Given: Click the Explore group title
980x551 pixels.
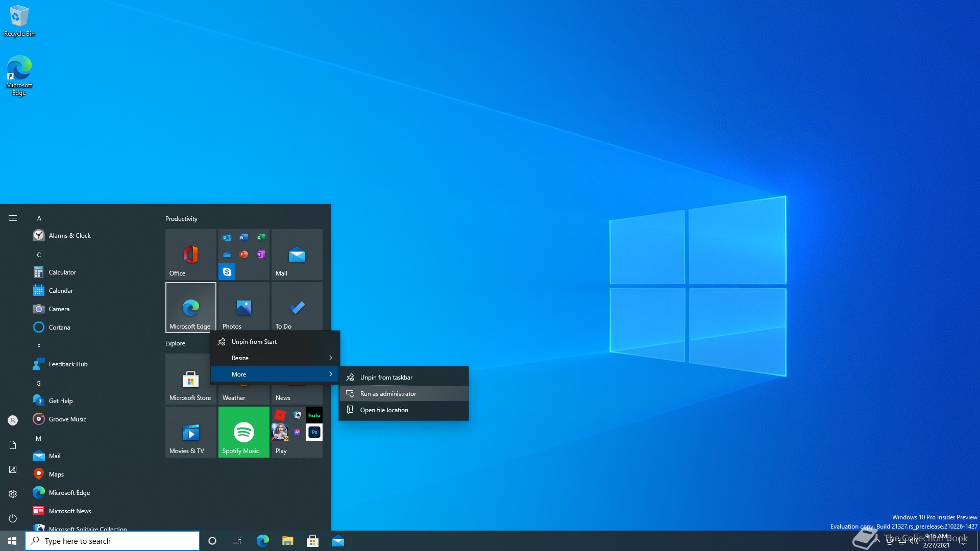Looking at the screenshot, I should point(175,343).
